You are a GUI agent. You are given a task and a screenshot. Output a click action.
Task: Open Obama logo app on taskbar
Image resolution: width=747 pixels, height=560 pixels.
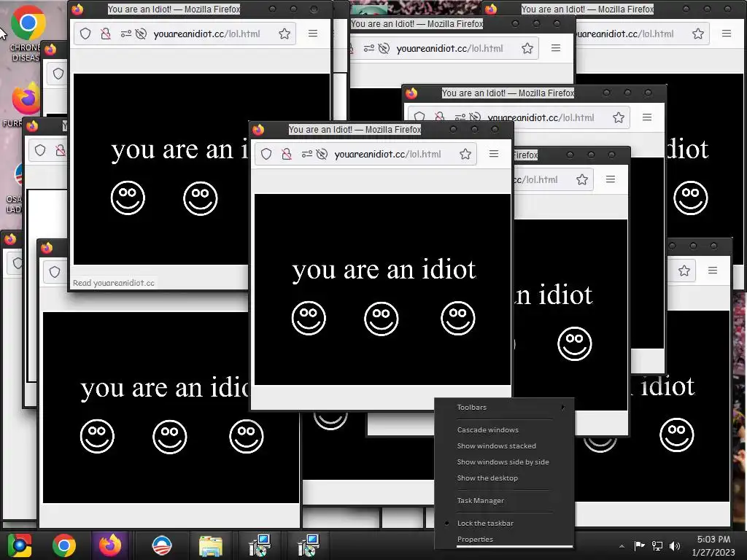(x=161, y=545)
